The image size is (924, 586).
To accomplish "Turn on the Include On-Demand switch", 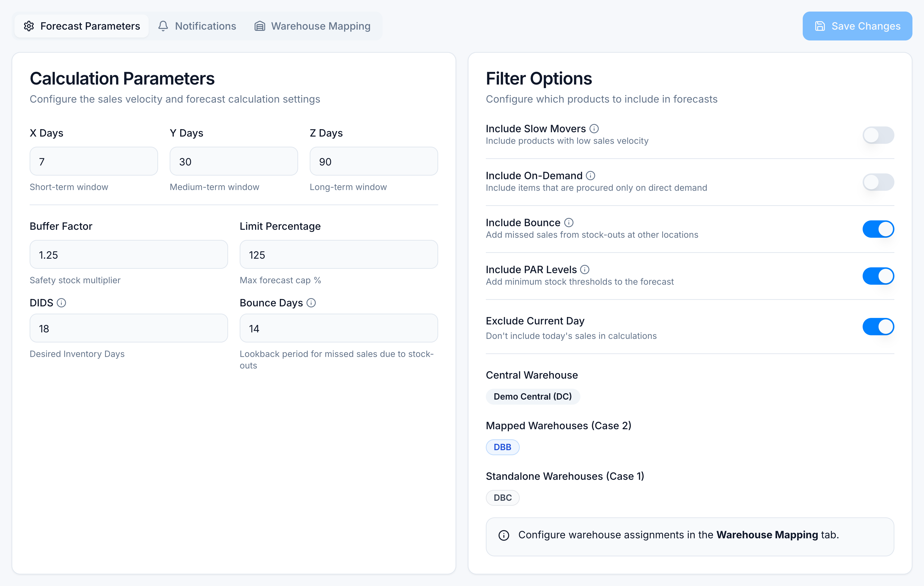I will 878,182.
